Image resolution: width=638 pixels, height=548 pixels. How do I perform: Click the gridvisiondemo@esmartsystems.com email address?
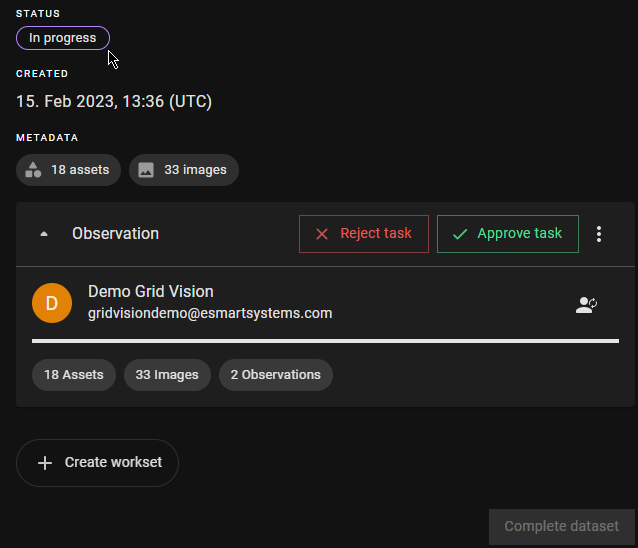point(210,313)
